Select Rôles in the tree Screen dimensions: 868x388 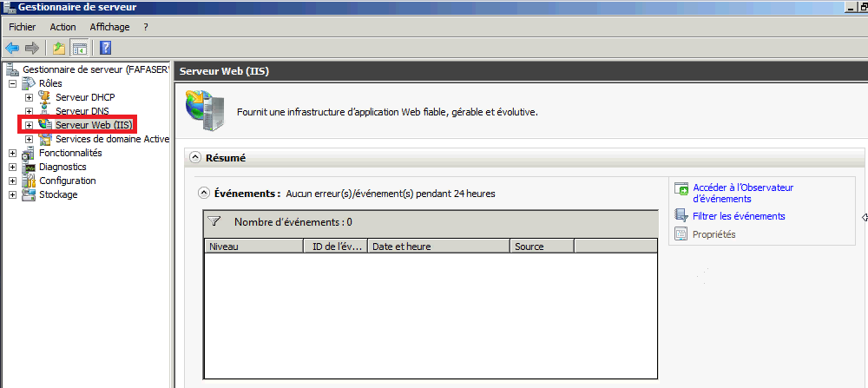(x=50, y=83)
